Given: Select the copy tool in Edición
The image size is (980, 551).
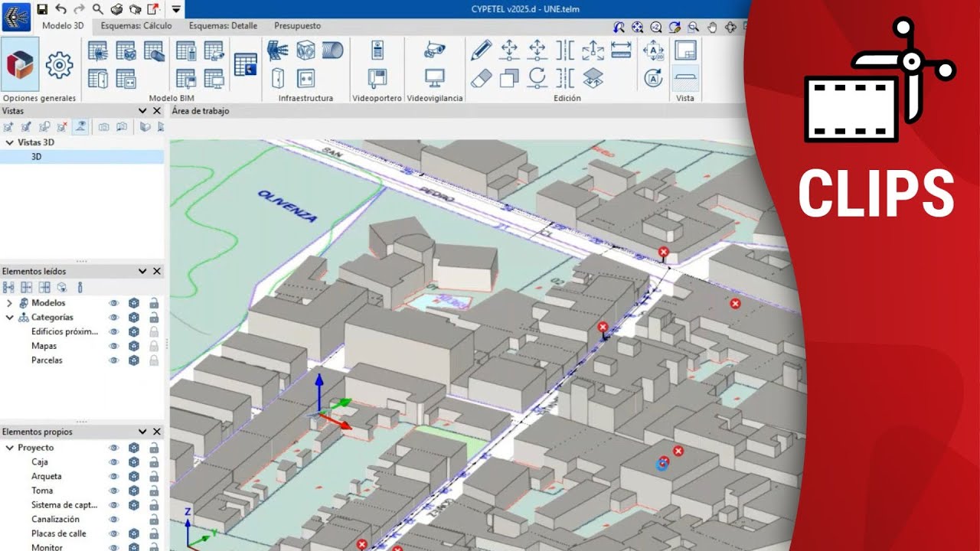Looking at the screenshot, I should [509, 77].
